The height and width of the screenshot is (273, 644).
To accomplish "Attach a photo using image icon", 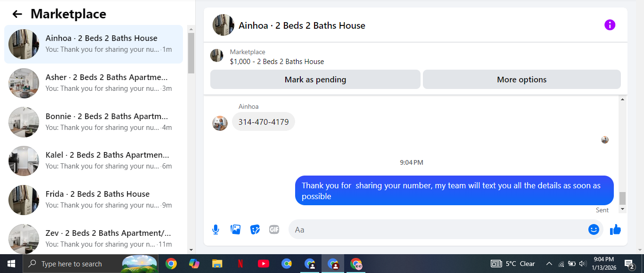I will click(235, 230).
